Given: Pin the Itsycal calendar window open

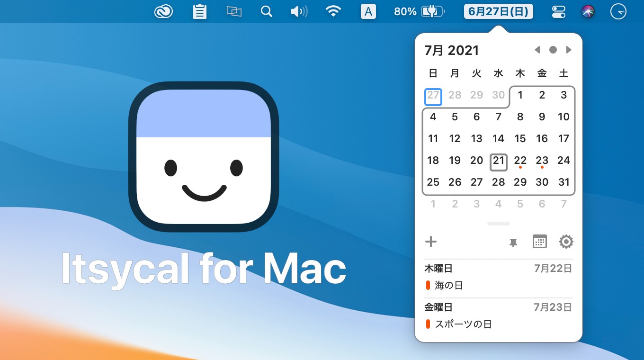Looking at the screenshot, I should coord(513,243).
